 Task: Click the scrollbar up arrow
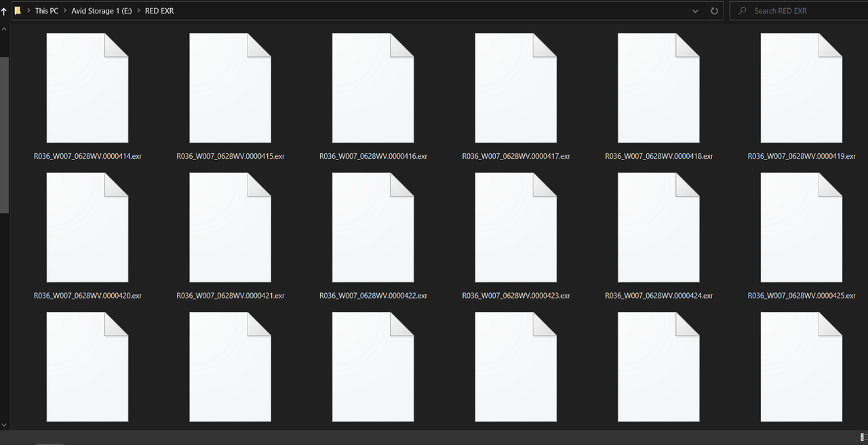point(4,30)
